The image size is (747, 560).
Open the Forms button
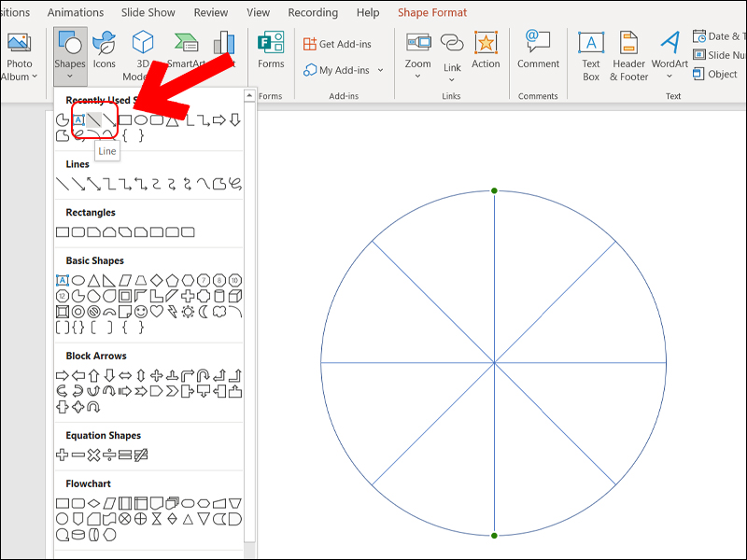coord(271,49)
